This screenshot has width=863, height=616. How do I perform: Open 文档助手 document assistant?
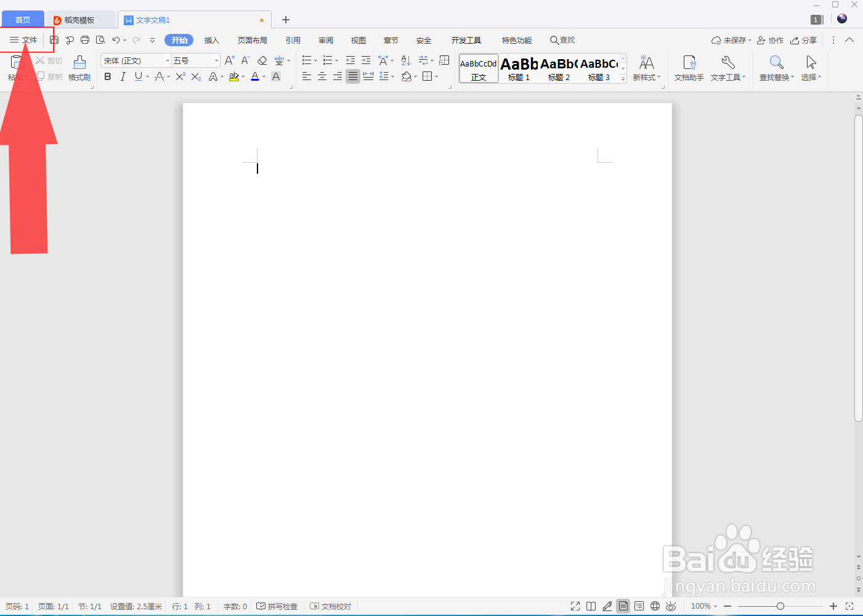click(x=689, y=68)
